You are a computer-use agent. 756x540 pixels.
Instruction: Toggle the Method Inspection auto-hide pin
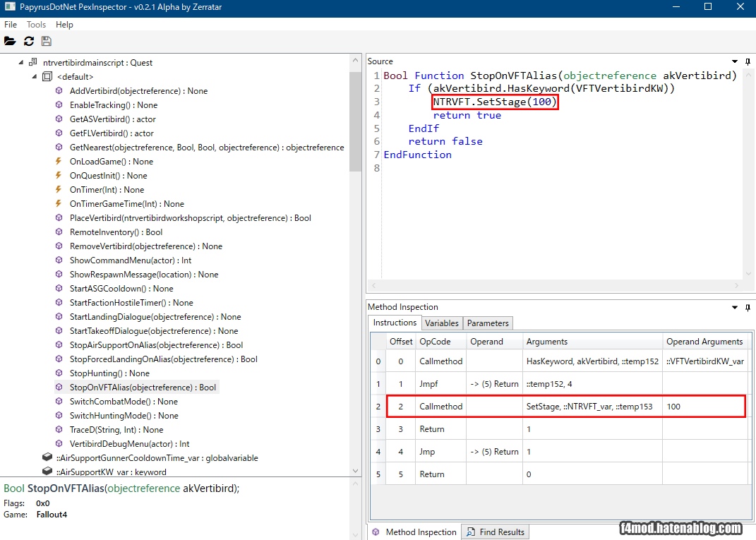(748, 307)
